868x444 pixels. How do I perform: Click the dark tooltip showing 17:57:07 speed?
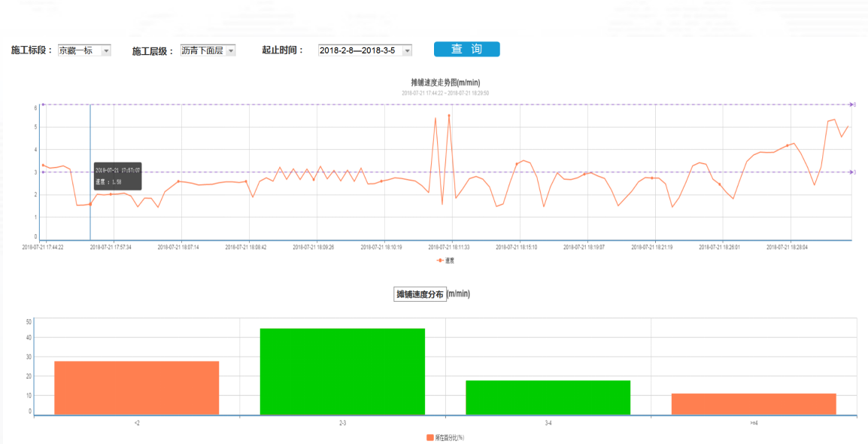(x=117, y=175)
